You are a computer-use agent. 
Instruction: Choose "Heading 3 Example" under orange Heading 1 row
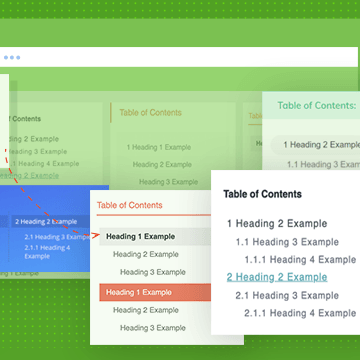[x=153, y=328]
